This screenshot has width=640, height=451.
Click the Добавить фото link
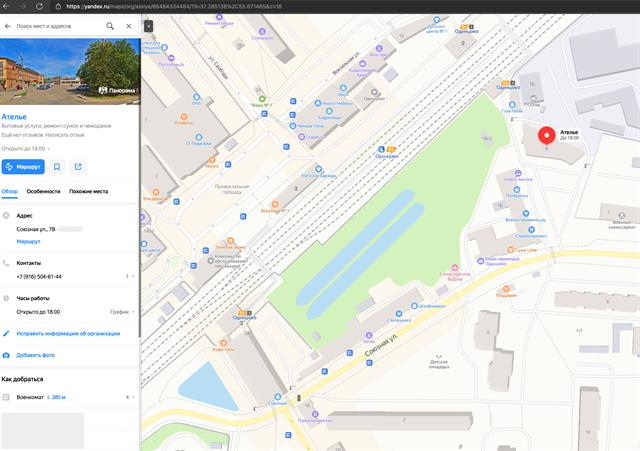[35, 355]
